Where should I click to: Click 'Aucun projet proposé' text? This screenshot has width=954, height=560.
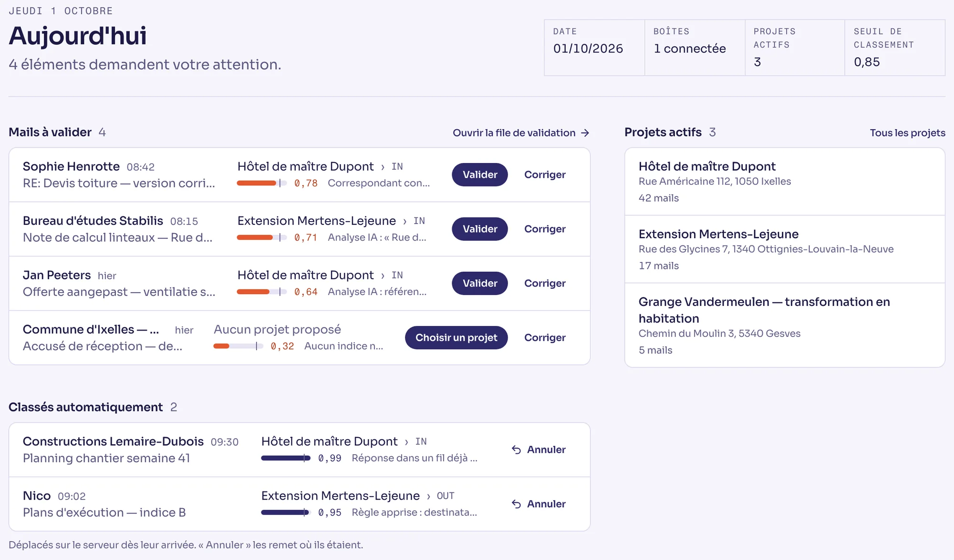click(x=277, y=329)
